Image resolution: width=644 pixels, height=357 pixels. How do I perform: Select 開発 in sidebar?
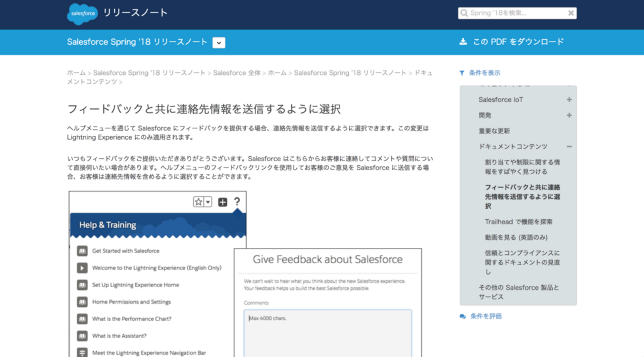[485, 115]
